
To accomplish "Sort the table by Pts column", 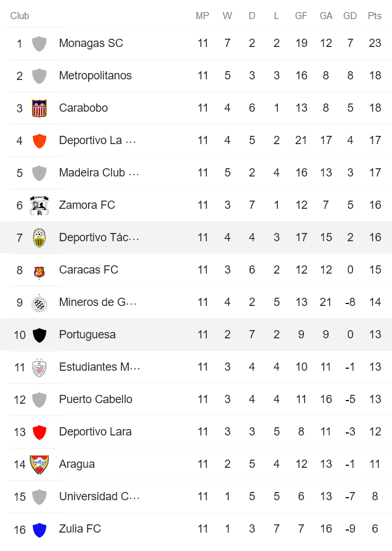I will point(375,15).
